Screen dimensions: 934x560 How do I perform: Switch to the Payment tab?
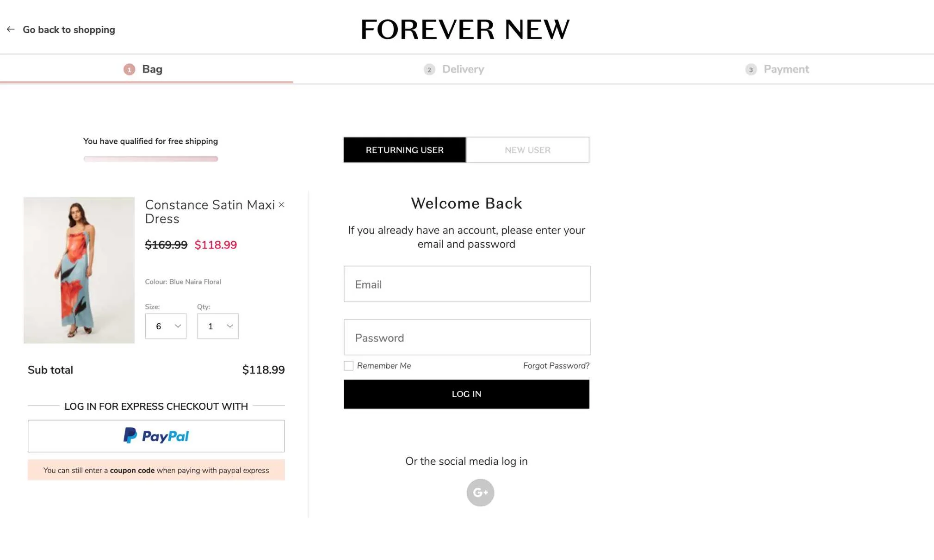pyautogui.click(x=786, y=69)
